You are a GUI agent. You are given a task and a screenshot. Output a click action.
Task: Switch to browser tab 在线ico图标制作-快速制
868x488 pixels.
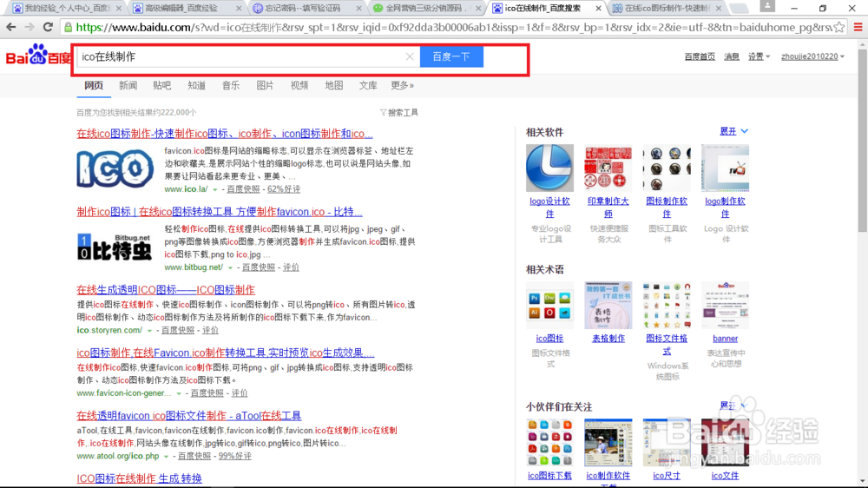tap(667, 9)
